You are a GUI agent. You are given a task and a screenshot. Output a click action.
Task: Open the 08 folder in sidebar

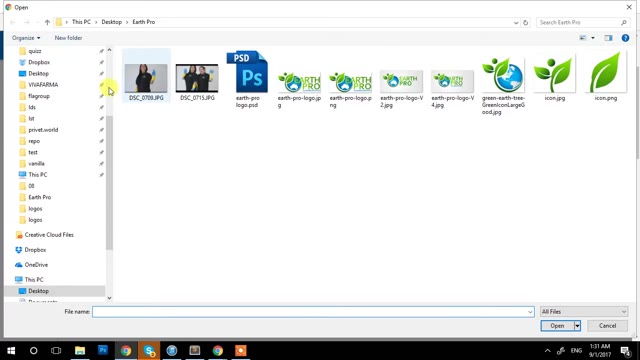click(x=31, y=186)
